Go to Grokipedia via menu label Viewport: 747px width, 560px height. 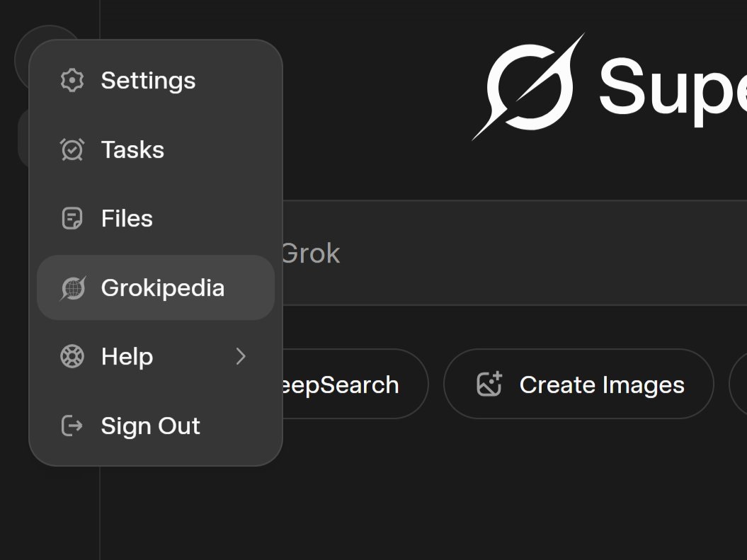pyautogui.click(x=162, y=288)
